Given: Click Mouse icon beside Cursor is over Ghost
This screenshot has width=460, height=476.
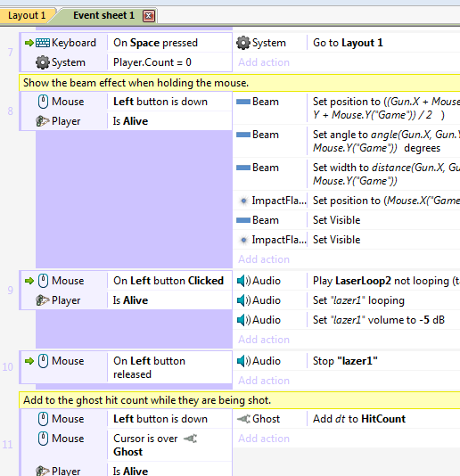Looking at the screenshot, I should point(43,439).
